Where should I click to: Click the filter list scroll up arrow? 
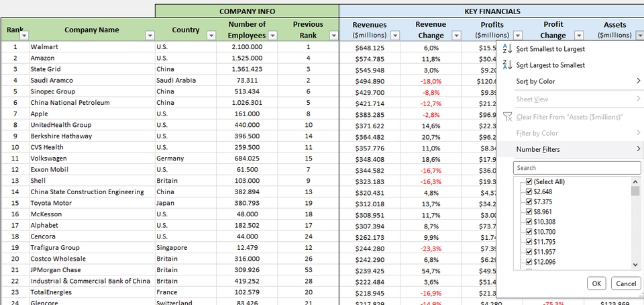pyautogui.click(x=635, y=181)
